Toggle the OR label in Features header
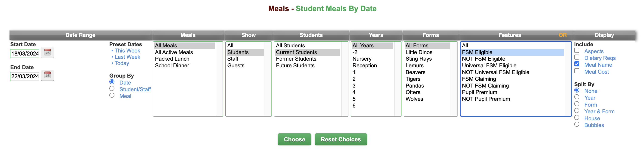The image size is (644, 150). 562,35
